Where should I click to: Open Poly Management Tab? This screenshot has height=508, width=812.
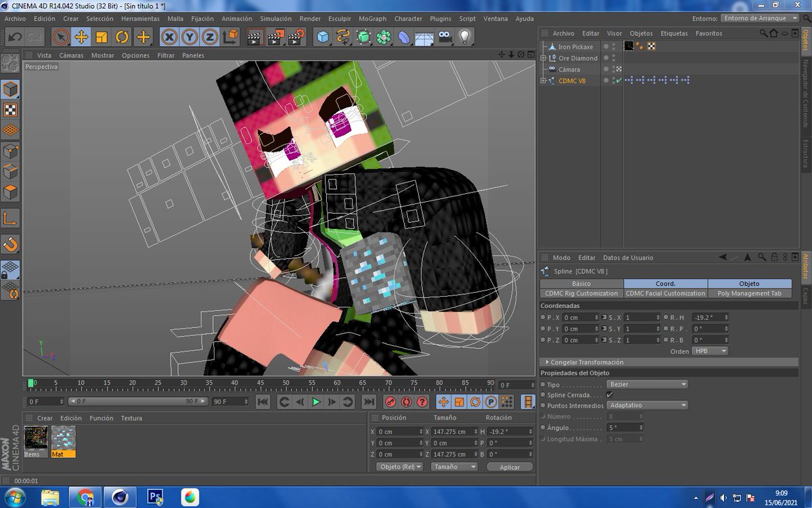pos(750,293)
